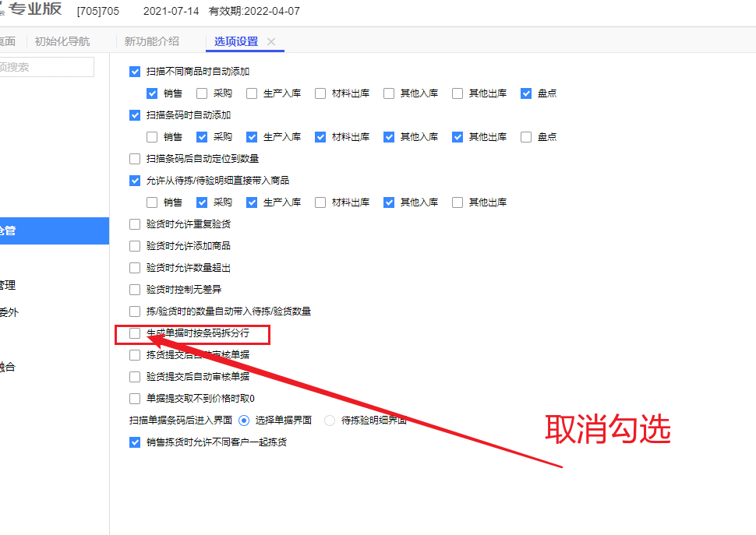The width and height of the screenshot is (756, 535).
Task: Enable 验货提交后自动审核单据
Action: point(135,377)
